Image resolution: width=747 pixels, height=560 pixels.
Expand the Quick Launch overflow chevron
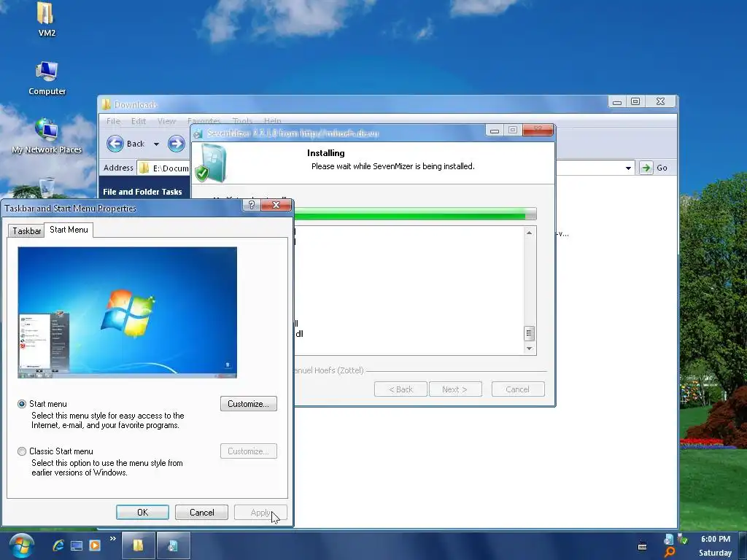coord(113,539)
